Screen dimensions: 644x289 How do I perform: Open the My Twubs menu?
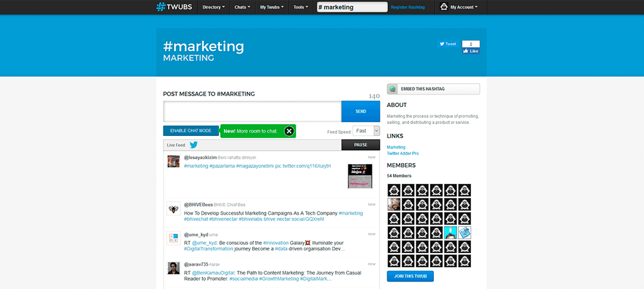(272, 7)
